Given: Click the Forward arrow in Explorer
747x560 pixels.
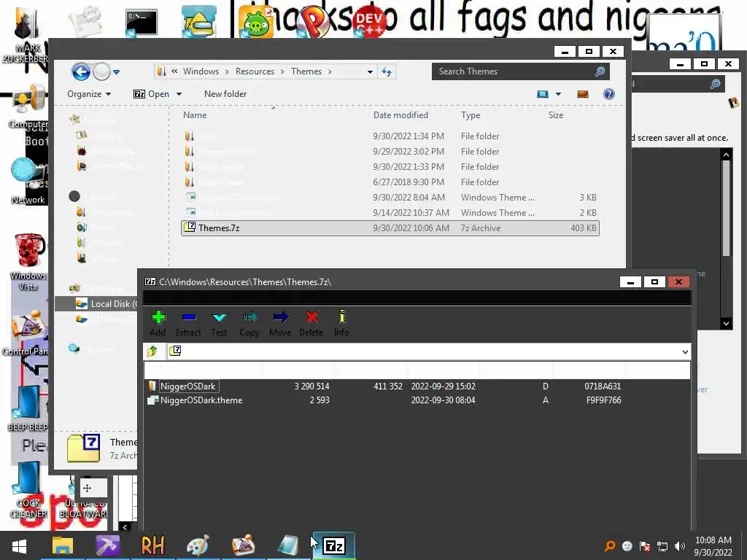Looking at the screenshot, I should point(101,72).
